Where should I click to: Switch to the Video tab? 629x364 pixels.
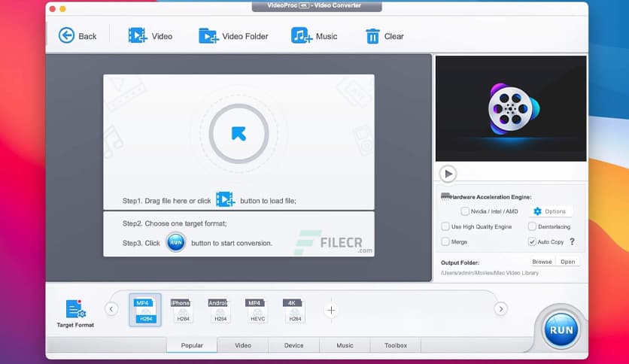point(243,345)
